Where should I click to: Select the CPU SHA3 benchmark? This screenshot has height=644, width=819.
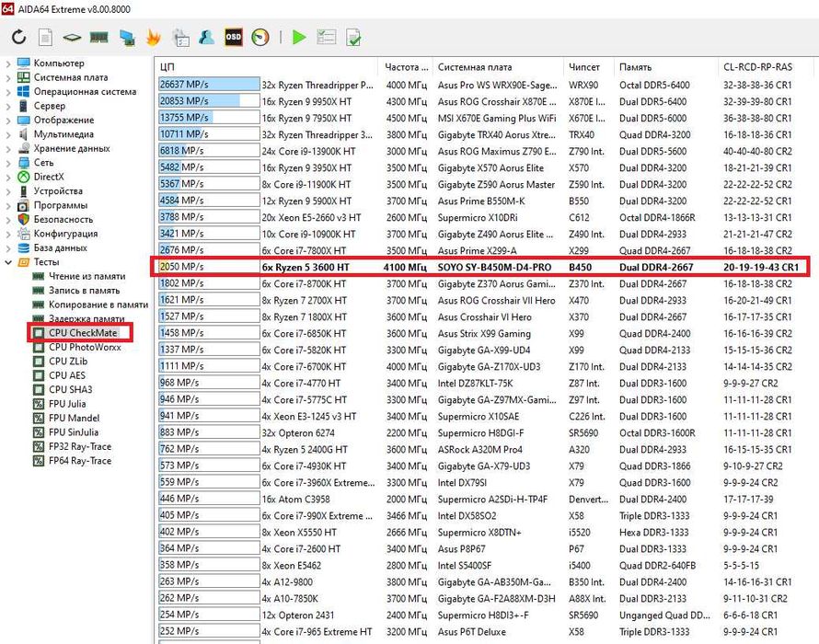tap(71, 389)
